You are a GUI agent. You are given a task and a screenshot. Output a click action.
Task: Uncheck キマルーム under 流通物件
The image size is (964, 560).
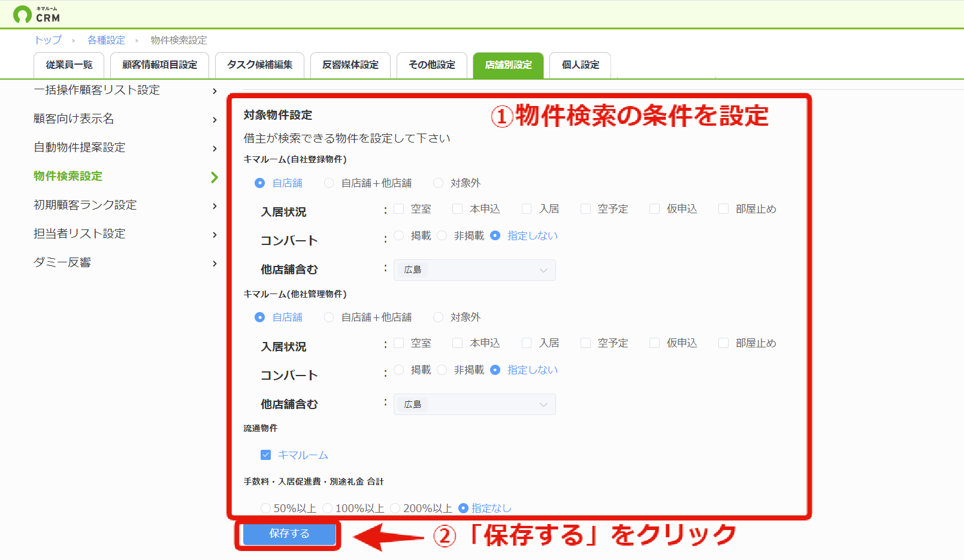pos(266,455)
